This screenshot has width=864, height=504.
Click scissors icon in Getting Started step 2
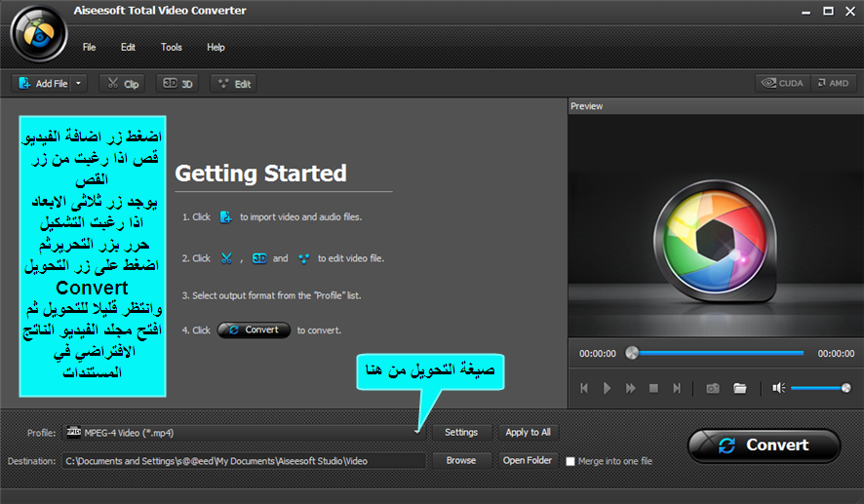click(x=226, y=258)
